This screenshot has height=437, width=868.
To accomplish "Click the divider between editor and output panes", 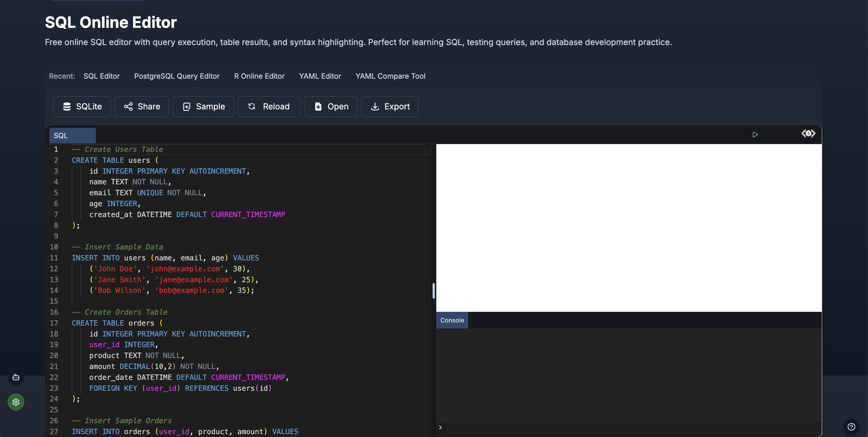I will (x=433, y=291).
